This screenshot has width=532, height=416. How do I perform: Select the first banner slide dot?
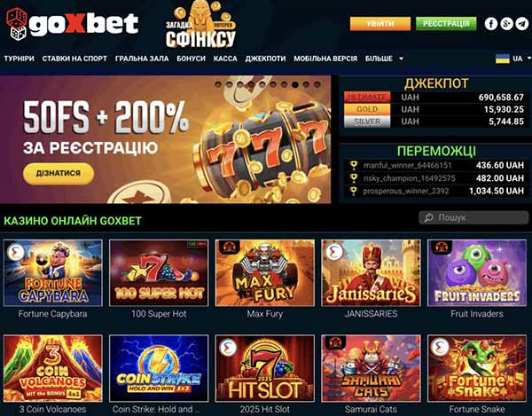[218, 84]
